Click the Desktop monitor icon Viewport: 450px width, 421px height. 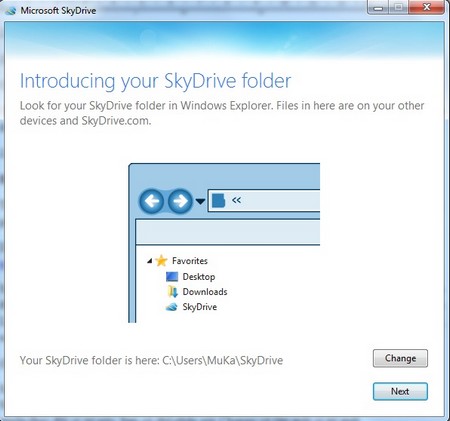click(x=172, y=277)
